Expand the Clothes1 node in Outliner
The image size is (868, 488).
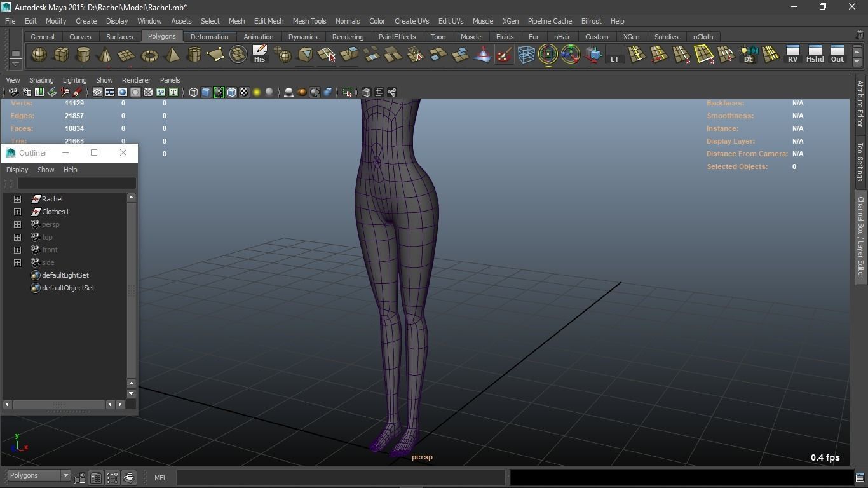[18, 212]
